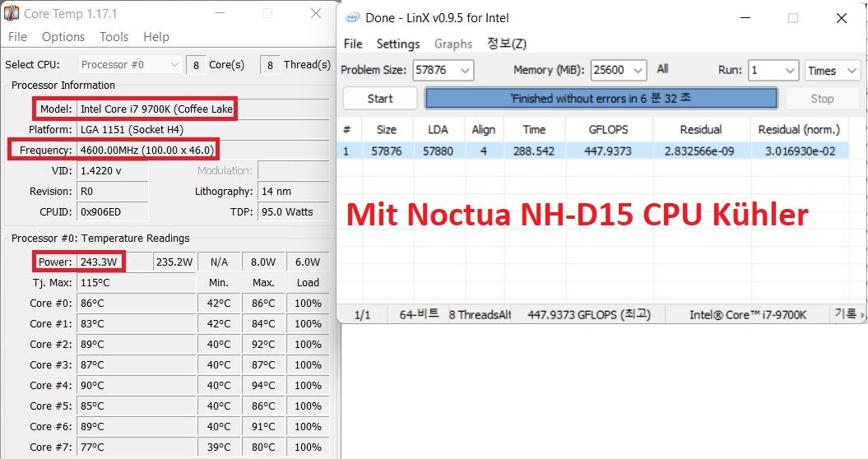Click the empty Modulation field

click(294, 170)
